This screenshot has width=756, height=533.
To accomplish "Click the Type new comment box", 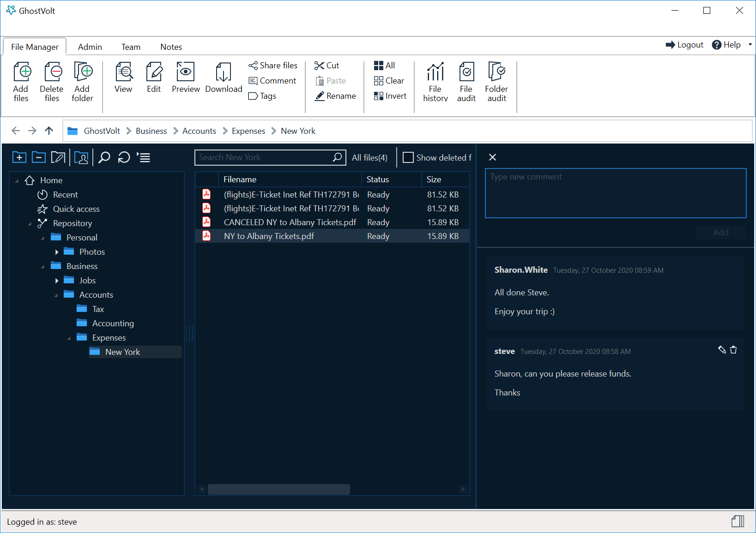I will (x=616, y=193).
